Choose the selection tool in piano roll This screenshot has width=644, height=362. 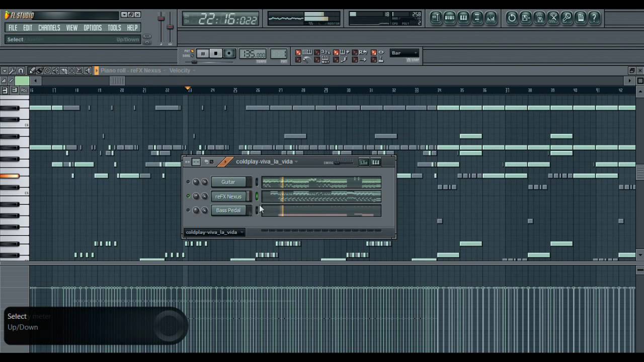tap(71, 71)
